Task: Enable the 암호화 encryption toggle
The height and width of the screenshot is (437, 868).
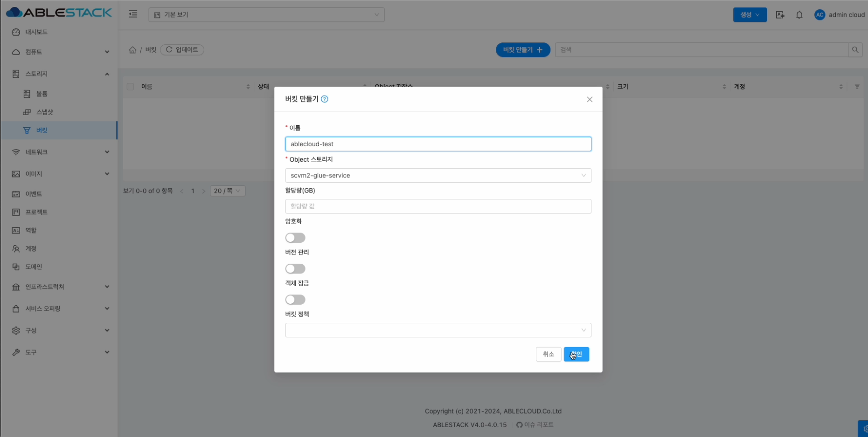Action: pos(295,238)
